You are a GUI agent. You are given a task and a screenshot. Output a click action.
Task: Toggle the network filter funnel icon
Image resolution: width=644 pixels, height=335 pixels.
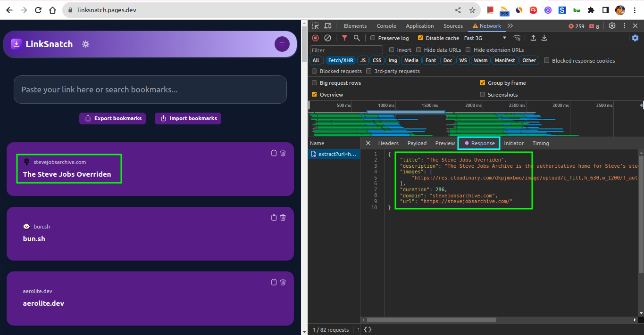[x=345, y=38]
